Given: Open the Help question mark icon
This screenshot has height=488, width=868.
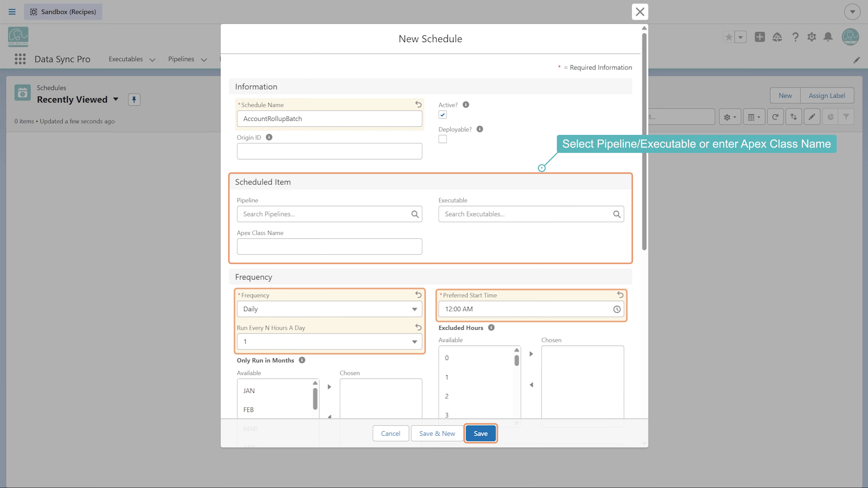Looking at the screenshot, I should point(795,37).
